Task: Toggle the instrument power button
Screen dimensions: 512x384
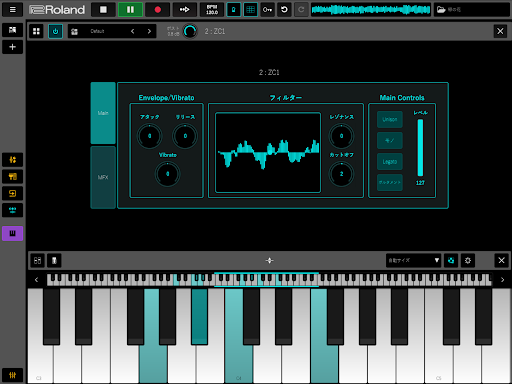Action: pos(55,31)
